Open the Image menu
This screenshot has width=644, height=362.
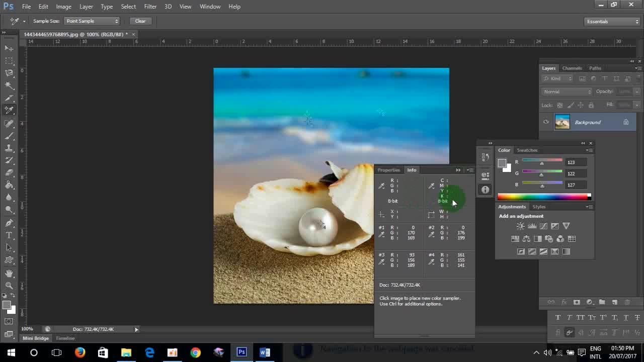63,7
